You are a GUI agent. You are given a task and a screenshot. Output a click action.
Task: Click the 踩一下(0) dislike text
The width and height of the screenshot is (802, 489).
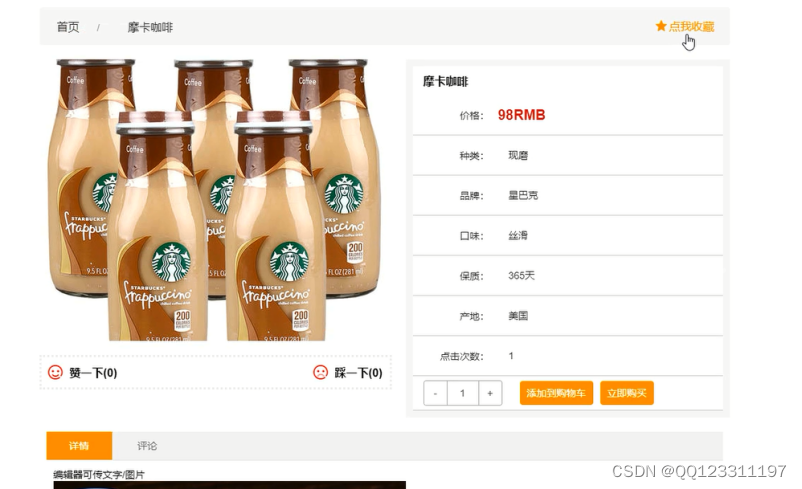(359, 373)
